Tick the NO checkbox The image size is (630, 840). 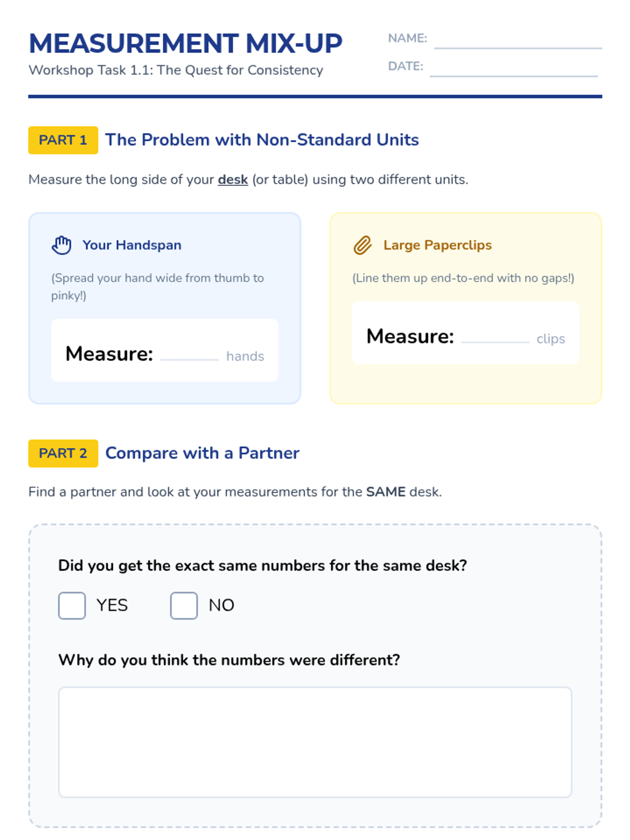[x=184, y=605]
